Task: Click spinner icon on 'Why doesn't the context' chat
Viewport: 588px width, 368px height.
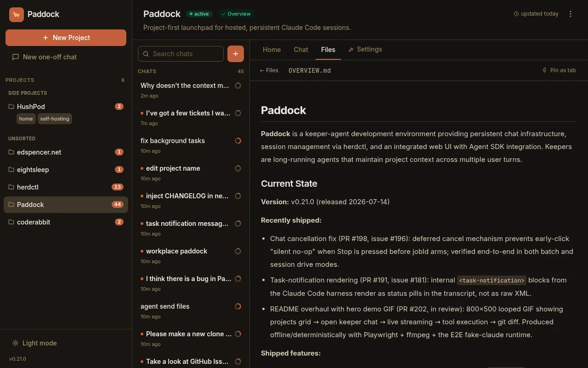Action: 238,86
